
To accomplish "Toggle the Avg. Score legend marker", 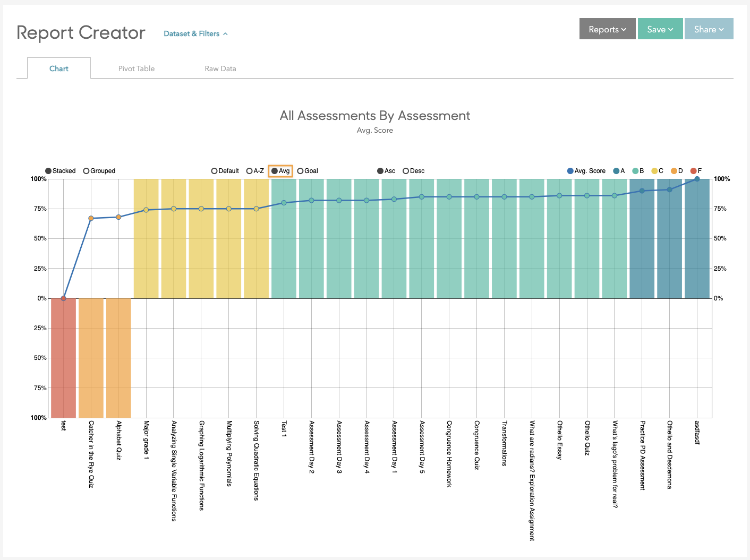I will pos(570,171).
